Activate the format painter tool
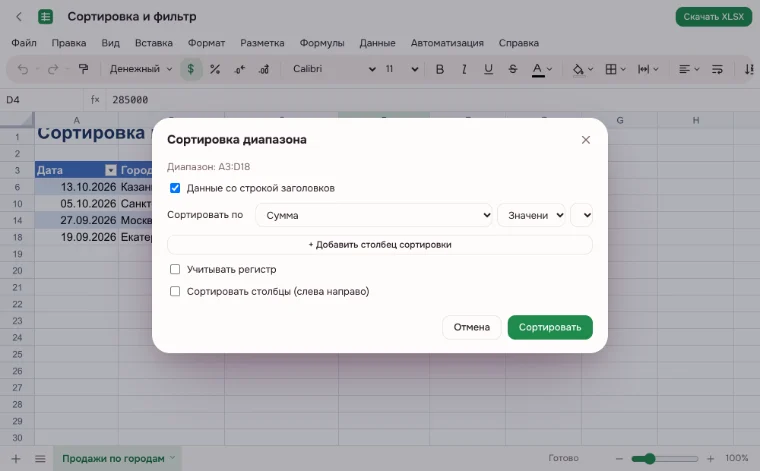Screen dimensions: 760x471 click(83, 69)
